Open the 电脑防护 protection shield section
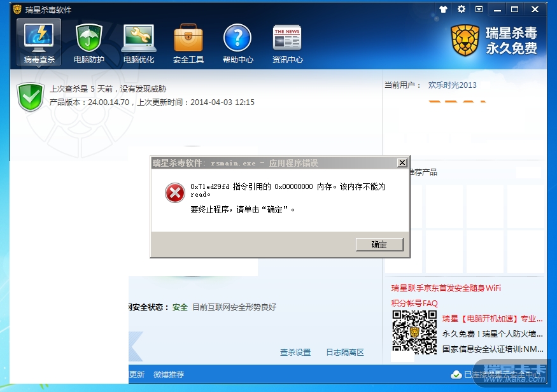This screenshot has height=392, width=557. [x=88, y=43]
